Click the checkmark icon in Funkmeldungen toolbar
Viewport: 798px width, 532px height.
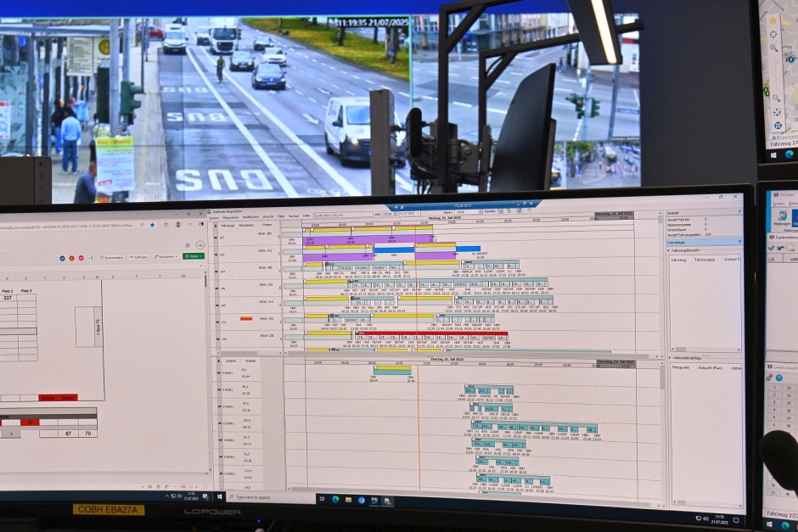[x=771, y=248]
